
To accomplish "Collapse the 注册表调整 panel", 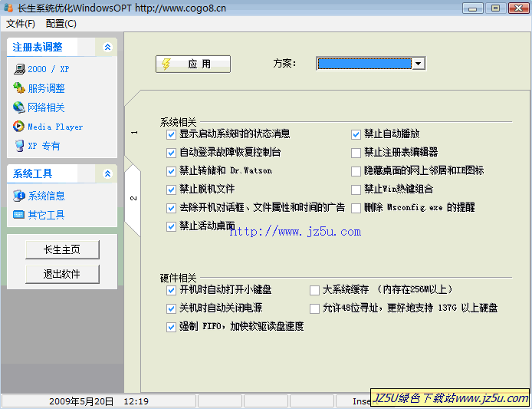I will (107, 47).
